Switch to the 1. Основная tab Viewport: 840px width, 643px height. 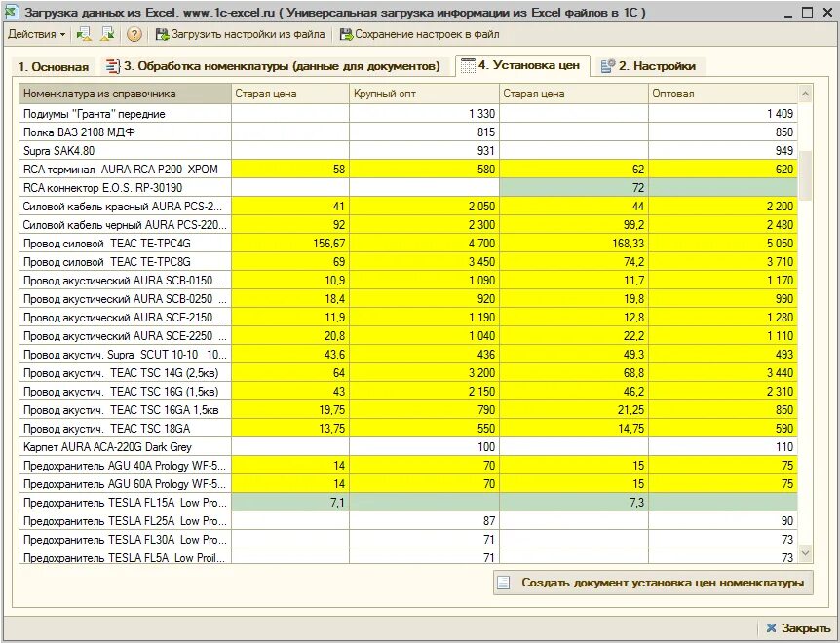point(53,67)
